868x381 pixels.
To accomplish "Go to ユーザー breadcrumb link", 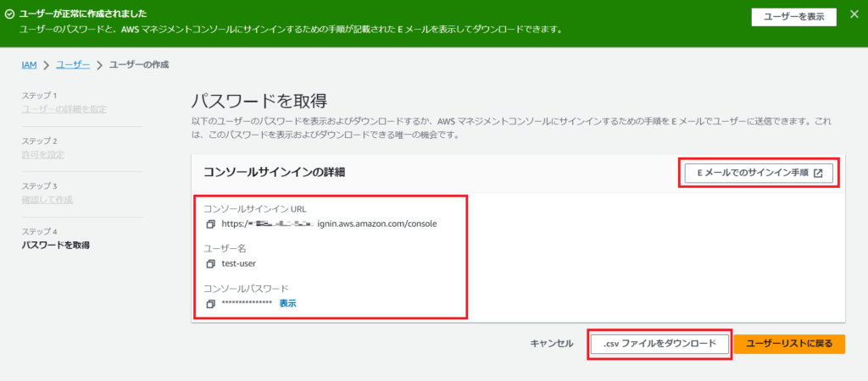I will point(73,65).
